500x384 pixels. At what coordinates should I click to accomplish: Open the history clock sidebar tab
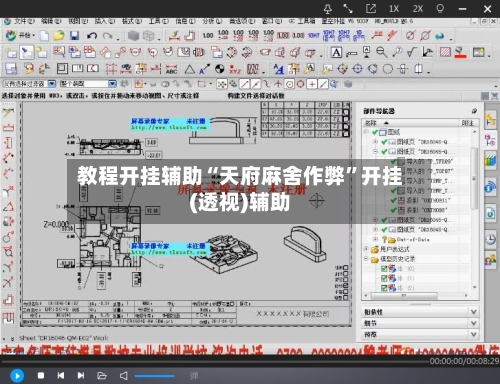pos(490,239)
